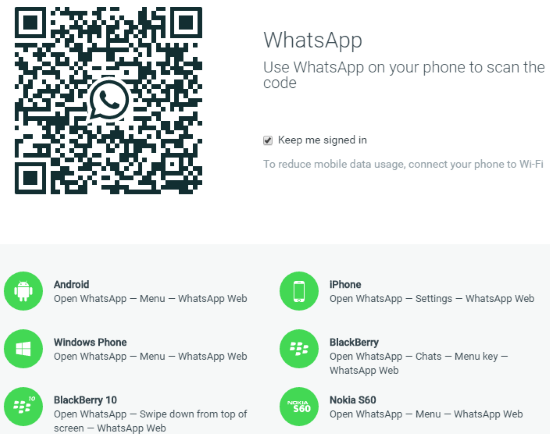Click the Wi-Fi data usage hint text
The height and width of the screenshot is (434, 550).
tap(403, 164)
